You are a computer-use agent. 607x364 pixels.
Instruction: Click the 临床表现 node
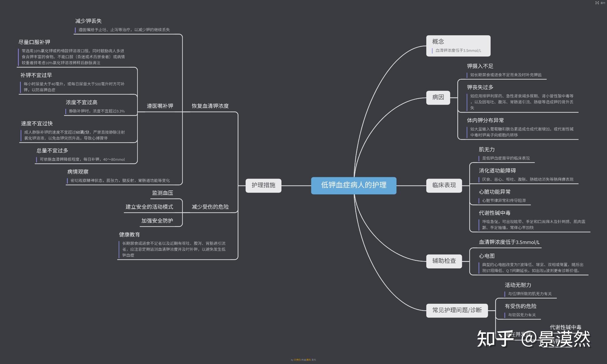tap(444, 185)
